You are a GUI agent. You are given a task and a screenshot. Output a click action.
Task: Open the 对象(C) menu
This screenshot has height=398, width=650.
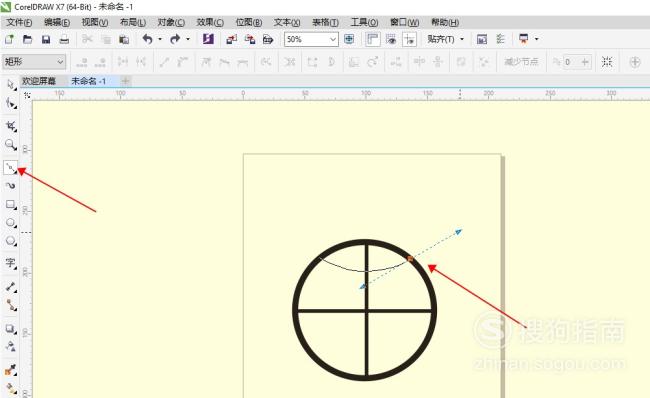click(171, 22)
